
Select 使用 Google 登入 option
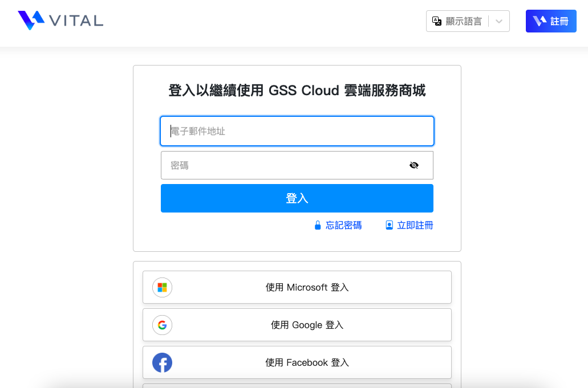[307, 325]
